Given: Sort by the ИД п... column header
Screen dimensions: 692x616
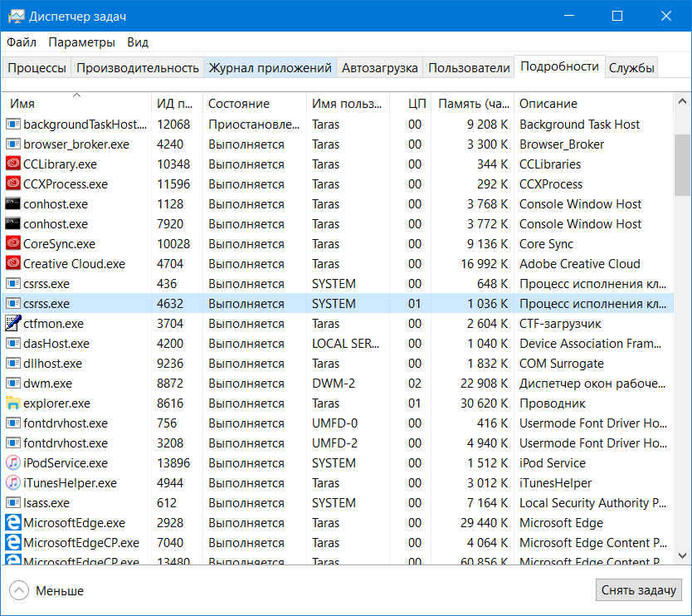Looking at the screenshot, I should point(177,103).
